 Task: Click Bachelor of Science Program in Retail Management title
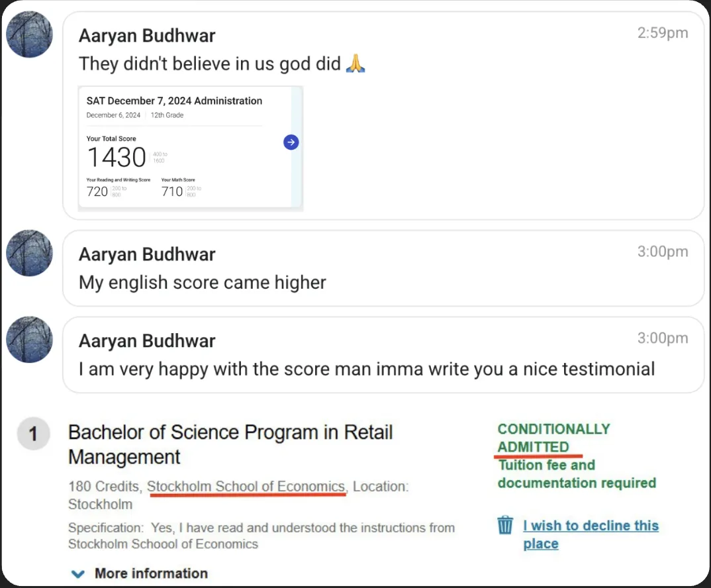[230, 444]
